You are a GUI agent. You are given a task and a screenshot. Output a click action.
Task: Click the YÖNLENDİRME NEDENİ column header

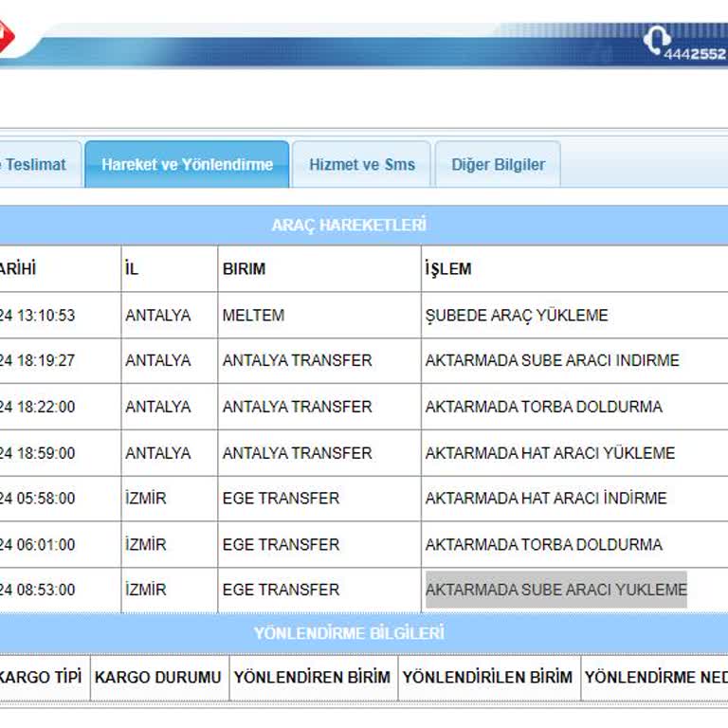pos(655,678)
